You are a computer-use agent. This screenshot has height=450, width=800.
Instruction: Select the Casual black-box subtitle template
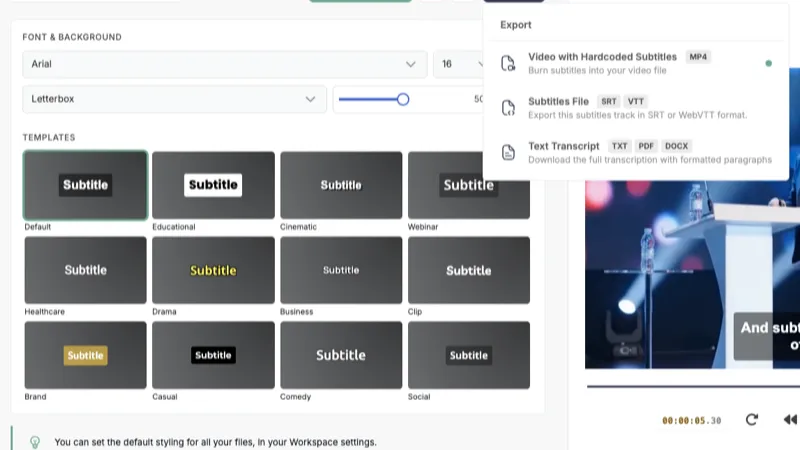click(x=213, y=355)
